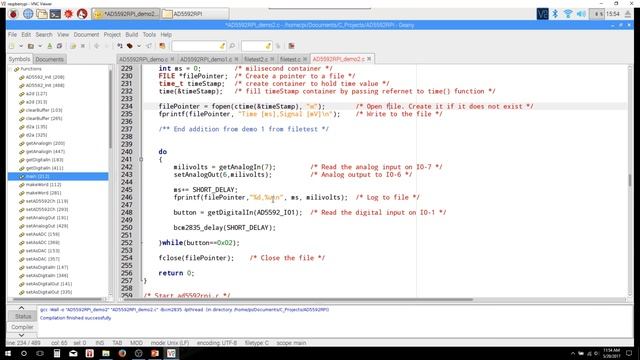This screenshot has width=640, height=360.
Task: Switch to the Symbols sidebar tab
Action: point(20,59)
